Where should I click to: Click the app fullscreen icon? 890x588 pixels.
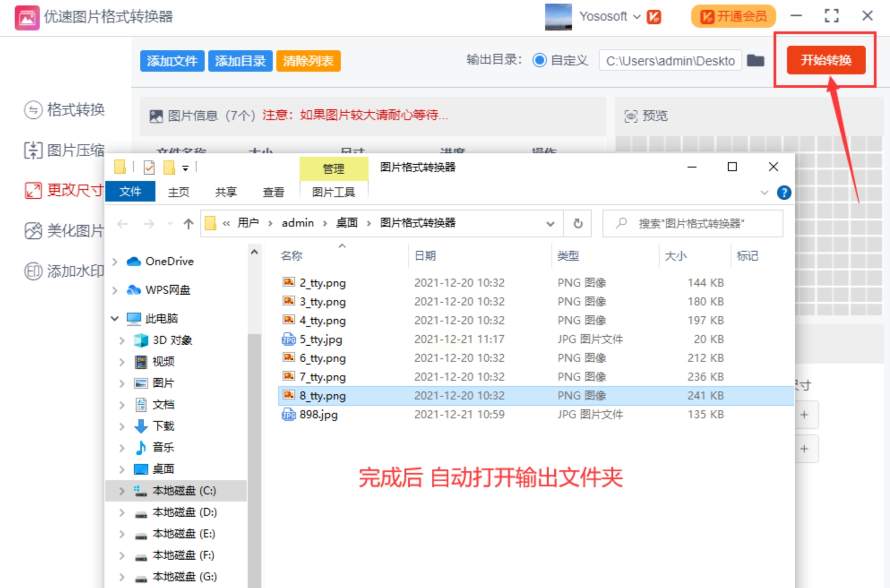pos(831,16)
